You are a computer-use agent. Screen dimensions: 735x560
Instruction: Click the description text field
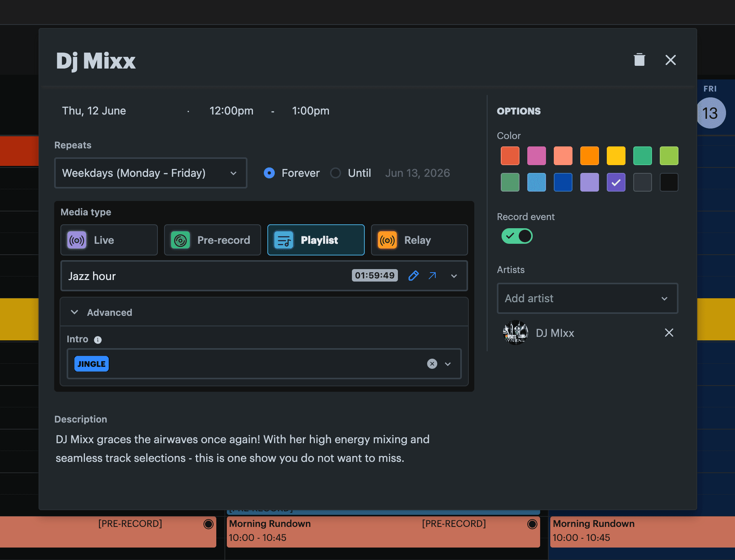pos(242,449)
